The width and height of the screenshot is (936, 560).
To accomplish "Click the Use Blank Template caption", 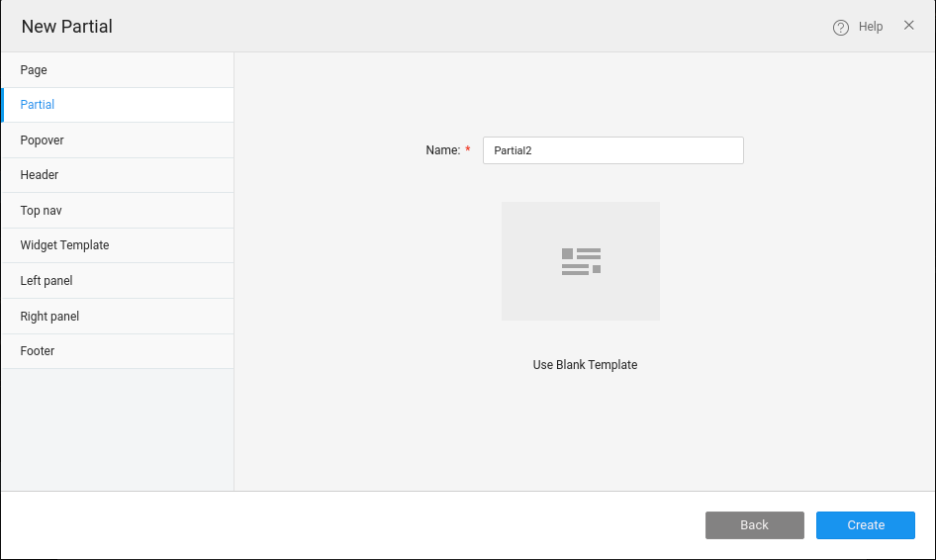I will [x=585, y=365].
